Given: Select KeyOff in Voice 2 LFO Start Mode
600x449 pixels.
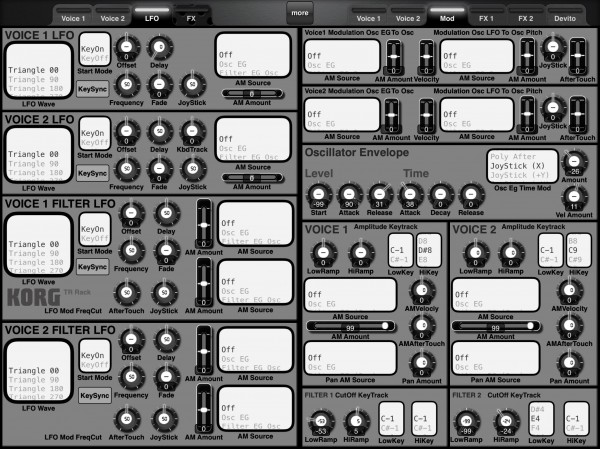Looking at the screenshot, I should [95, 143].
